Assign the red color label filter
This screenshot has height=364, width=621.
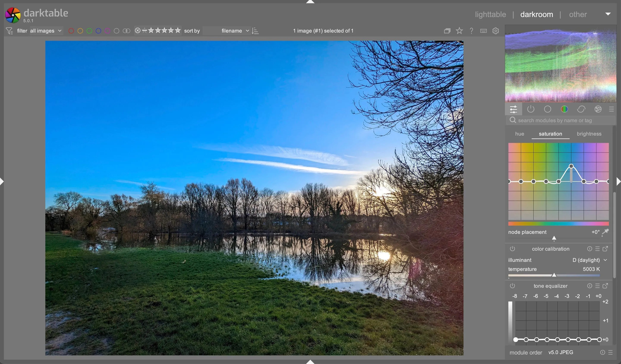pos(71,31)
